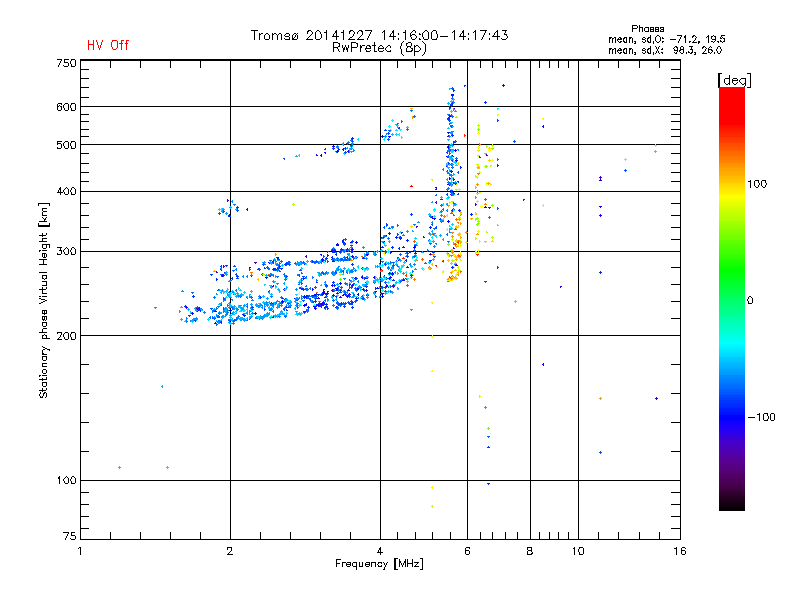Click the '4' x-axis tick label

[x=380, y=551]
